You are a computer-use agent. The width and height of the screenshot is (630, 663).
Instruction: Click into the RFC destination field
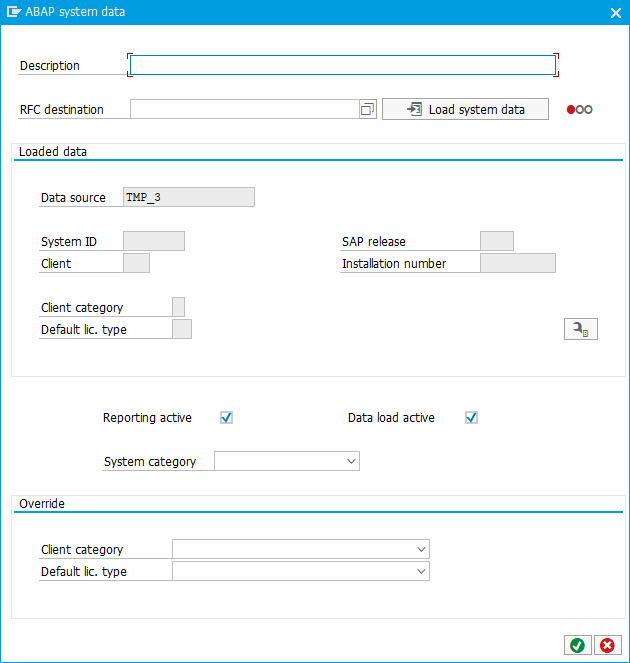pyautogui.click(x=245, y=110)
